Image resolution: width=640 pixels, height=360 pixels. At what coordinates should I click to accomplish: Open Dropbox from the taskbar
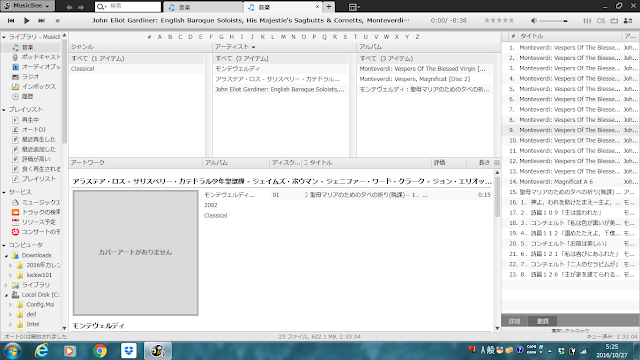pyautogui.click(x=129, y=351)
